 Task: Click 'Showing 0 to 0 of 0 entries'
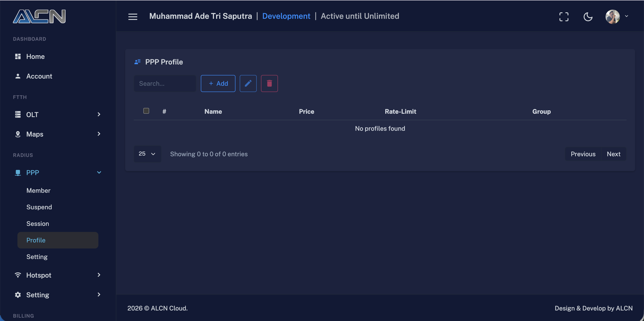click(x=209, y=154)
